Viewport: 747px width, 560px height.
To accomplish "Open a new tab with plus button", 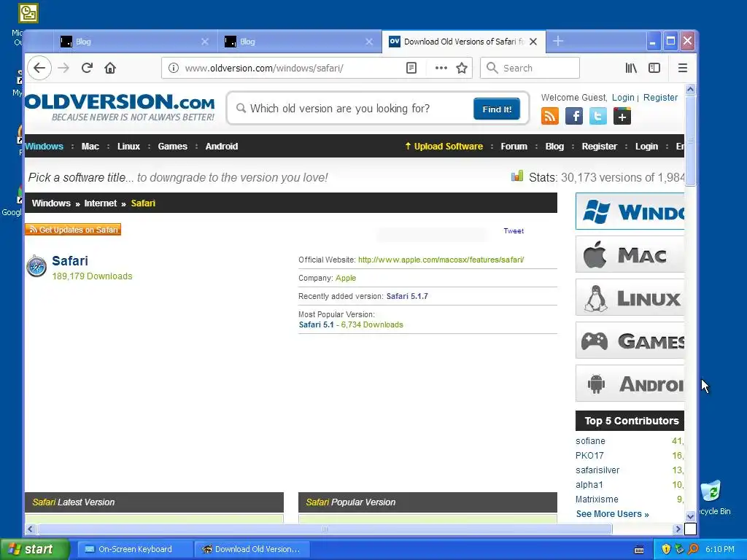I will (558, 42).
